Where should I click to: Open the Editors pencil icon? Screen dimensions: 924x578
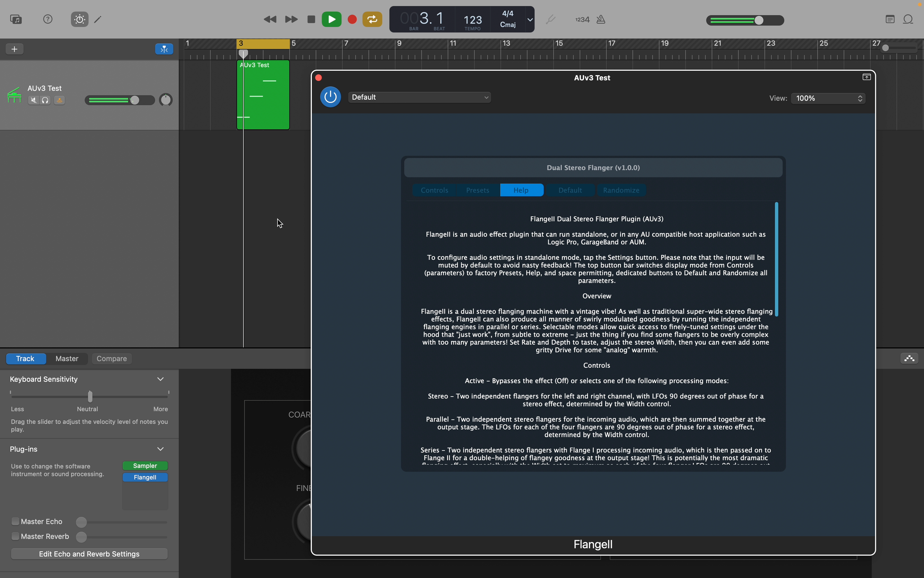(x=98, y=19)
